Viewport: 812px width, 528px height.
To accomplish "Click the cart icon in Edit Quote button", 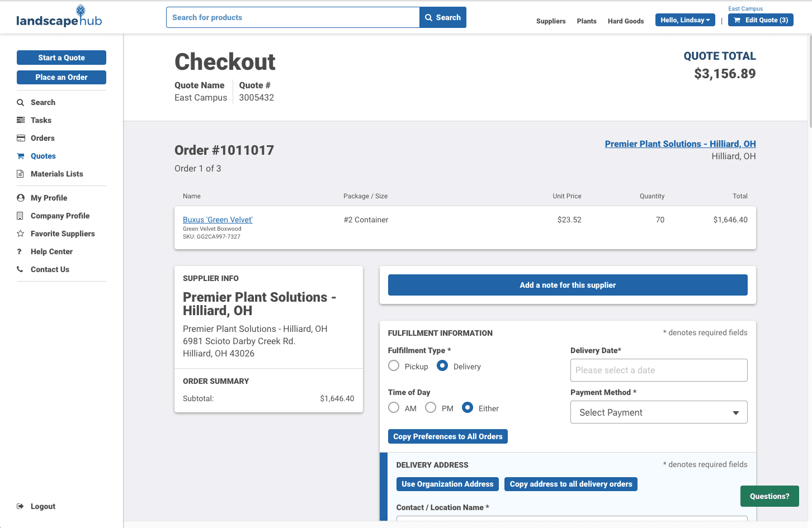I will 737,20.
